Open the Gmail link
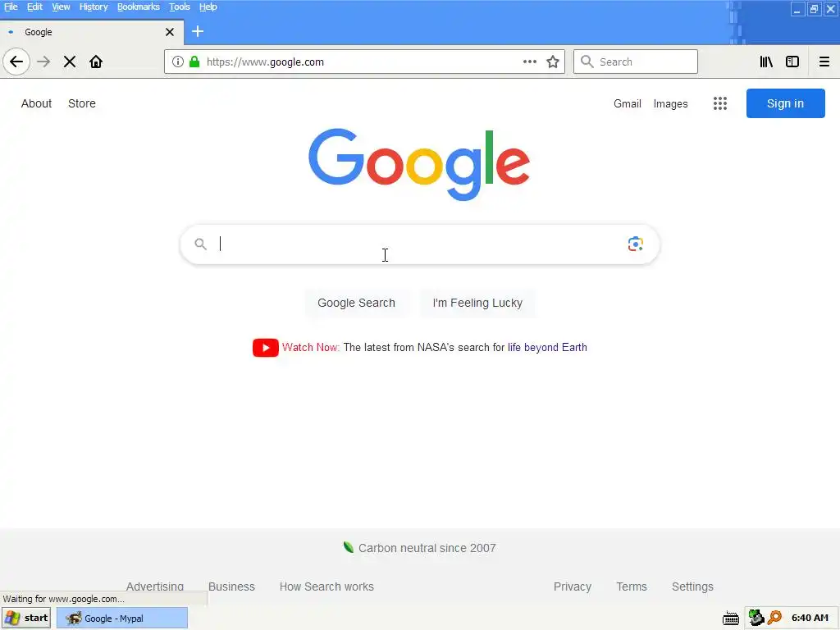This screenshot has width=840, height=630. click(x=628, y=104)
